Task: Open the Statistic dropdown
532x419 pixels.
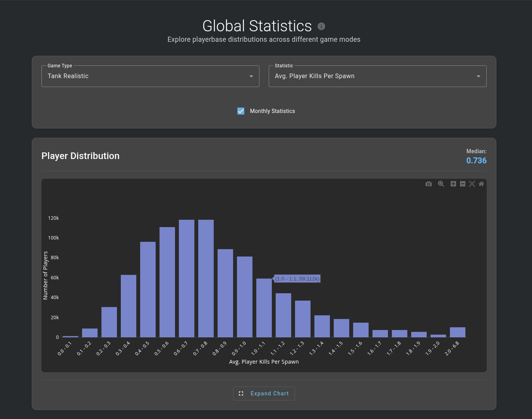Action: (378, 76)
